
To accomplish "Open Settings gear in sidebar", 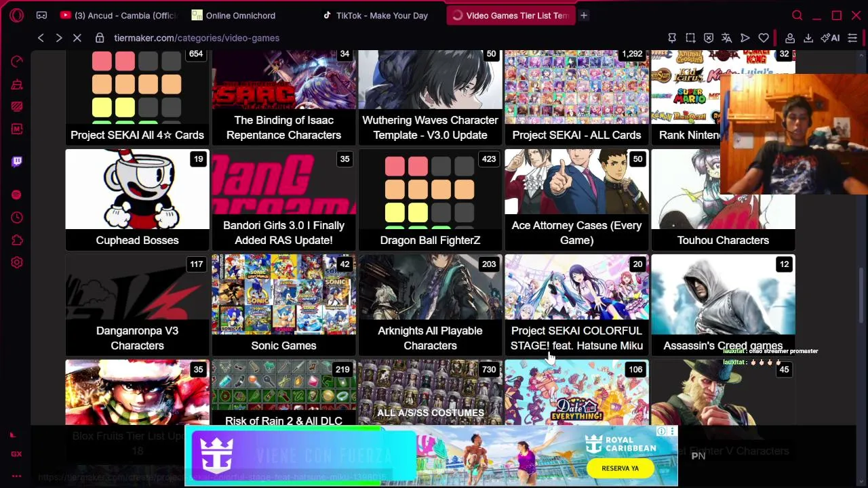I will (17, 262).
